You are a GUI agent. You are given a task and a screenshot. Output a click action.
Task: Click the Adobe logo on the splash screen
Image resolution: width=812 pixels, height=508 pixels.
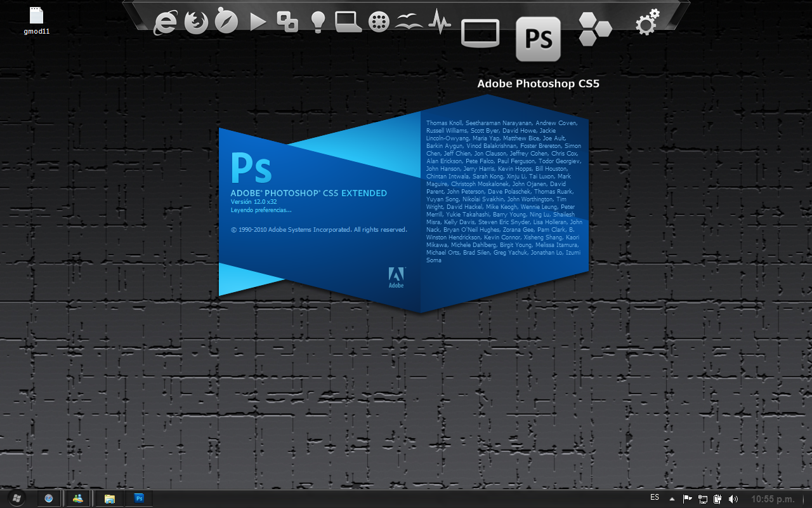(396, 277)
